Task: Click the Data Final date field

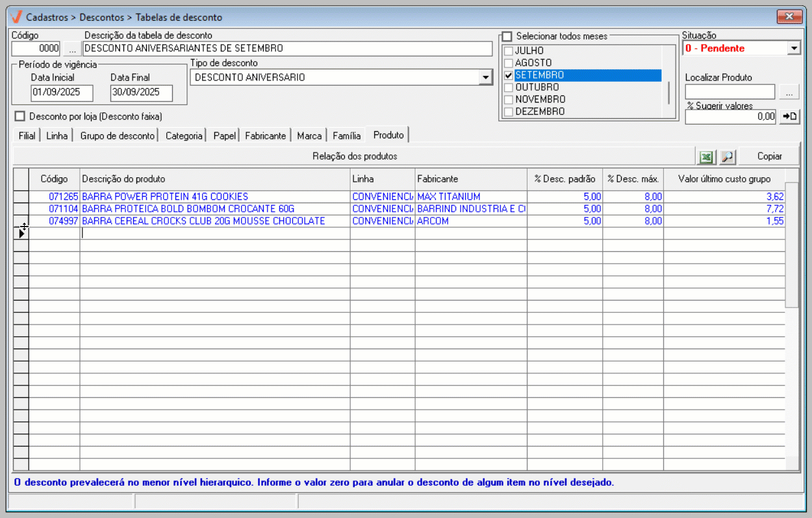Action: click(x=141, y=93)
